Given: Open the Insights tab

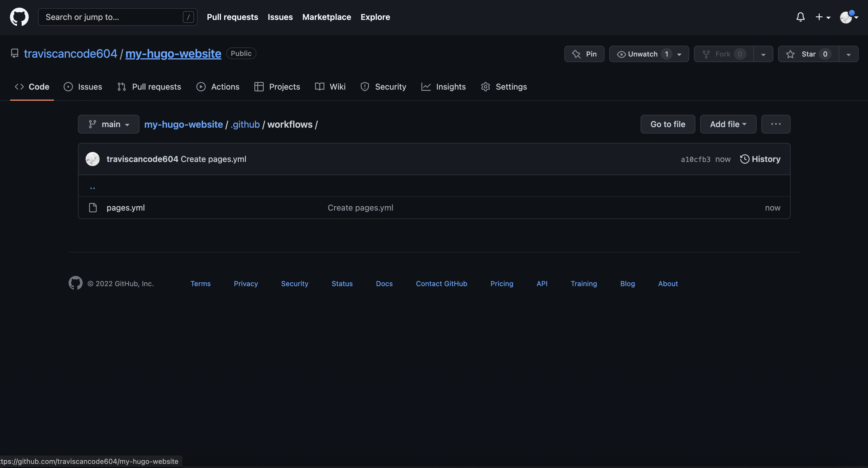Looking at the screenshot, I should [443, 86].
